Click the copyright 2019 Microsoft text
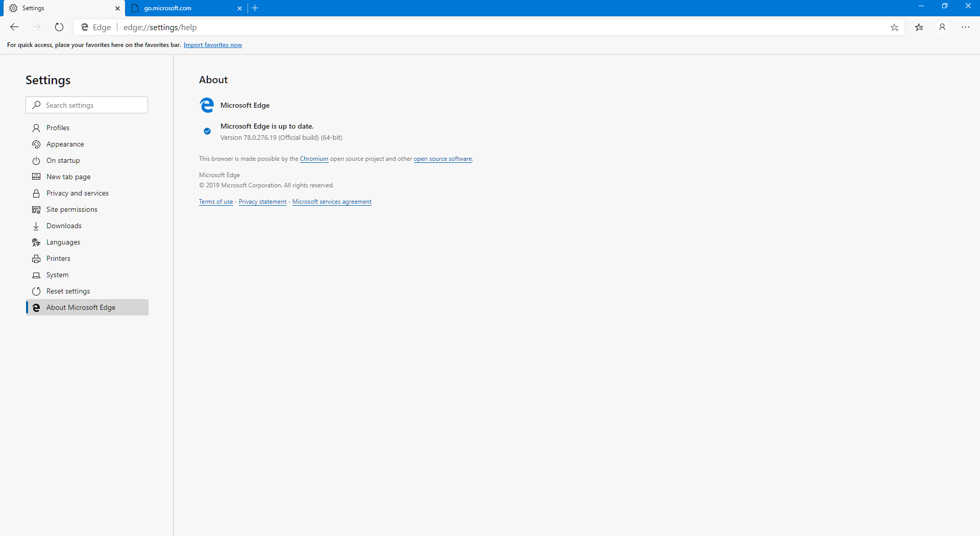This screenshot has width=980, height=536. [266, 185]
